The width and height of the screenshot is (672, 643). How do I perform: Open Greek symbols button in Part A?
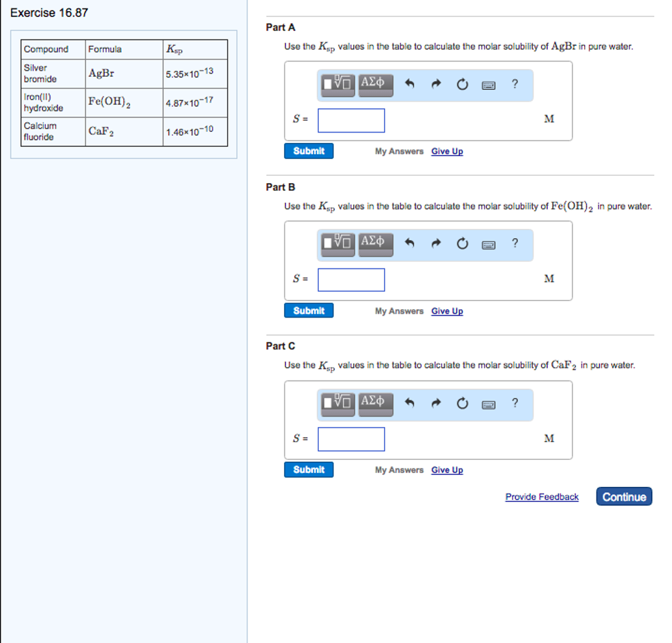click(x=375, y=85)
